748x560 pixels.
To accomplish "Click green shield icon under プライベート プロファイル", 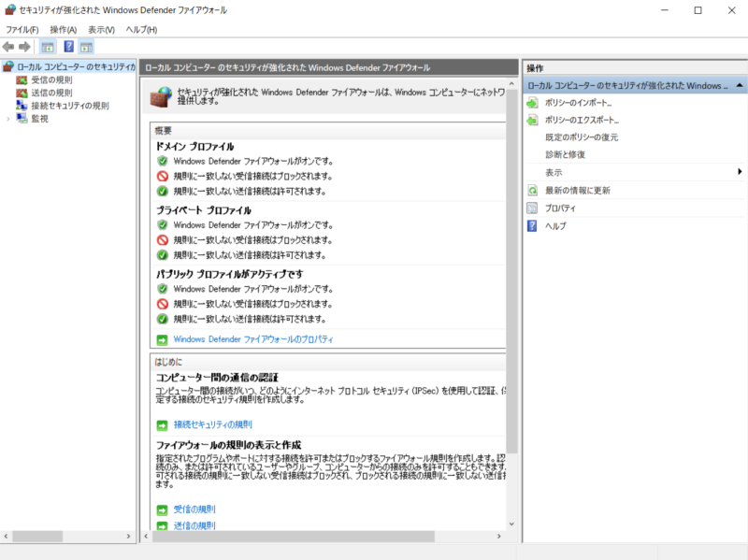I will pos(163,224).
